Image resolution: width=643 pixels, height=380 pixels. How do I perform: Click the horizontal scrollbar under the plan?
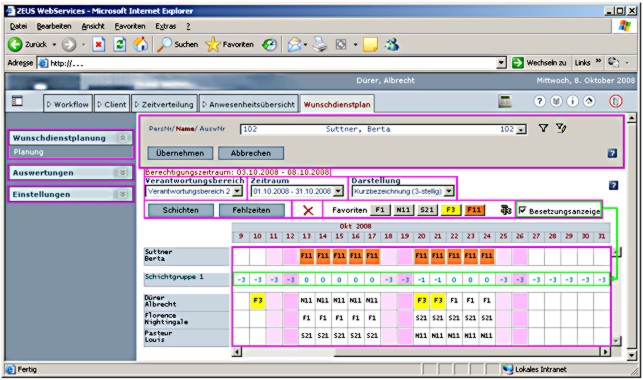pos(421,352)
